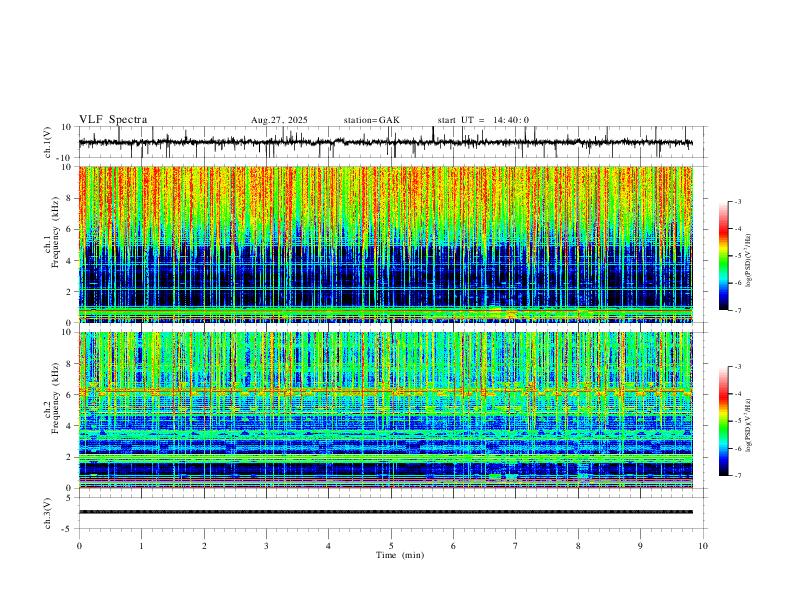Image resolution: width=792 pixels, height=612 pixels.
Task: Click time axis tick label "1"
Action: pos(141,546)
